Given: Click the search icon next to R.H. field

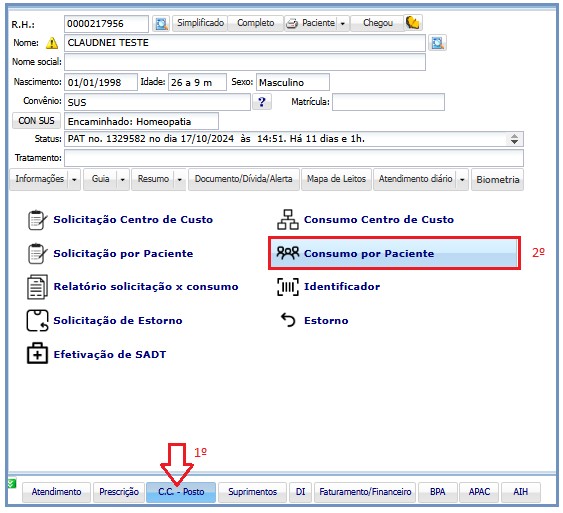Looking at the screenshot, I should (161, 24).
